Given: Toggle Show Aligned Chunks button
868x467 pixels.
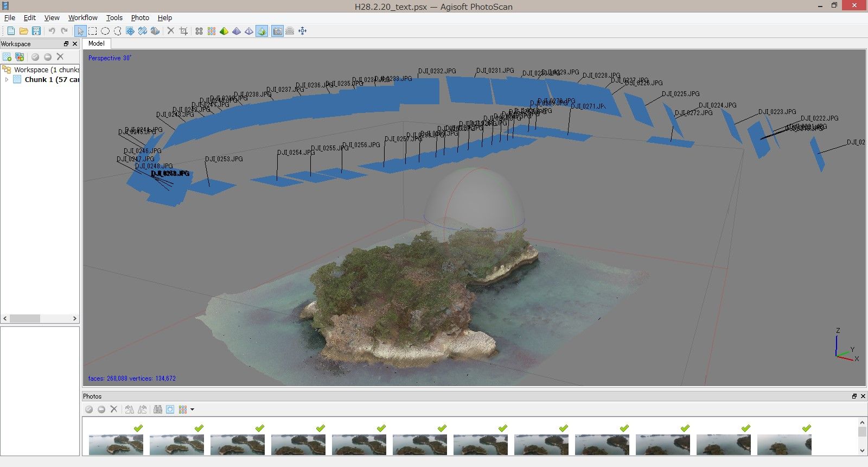Looking at the screenshot, I should click(290, 31).
